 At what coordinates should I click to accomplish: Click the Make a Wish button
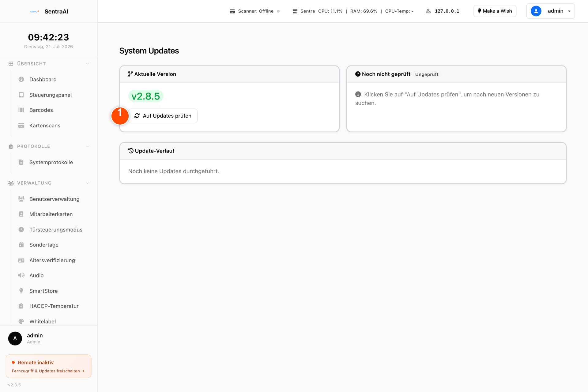(495, 11)
